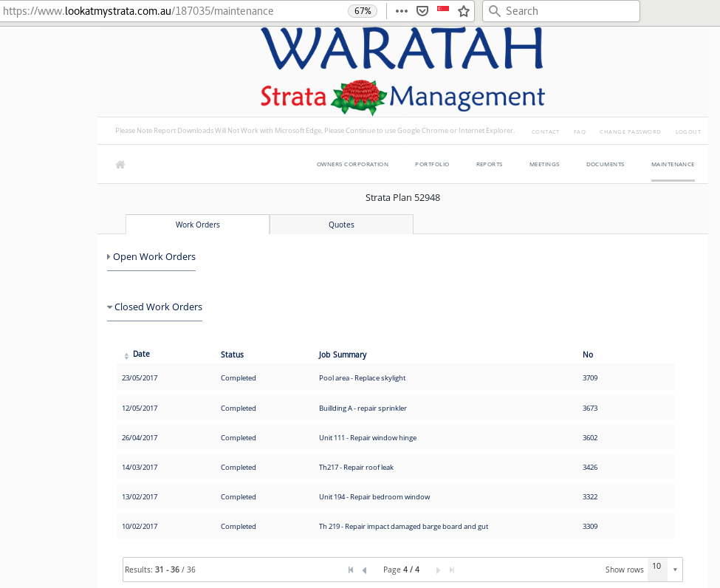Go to the next results page
The height and width of the screenshot is (588, 720).
tap(438, 570)
